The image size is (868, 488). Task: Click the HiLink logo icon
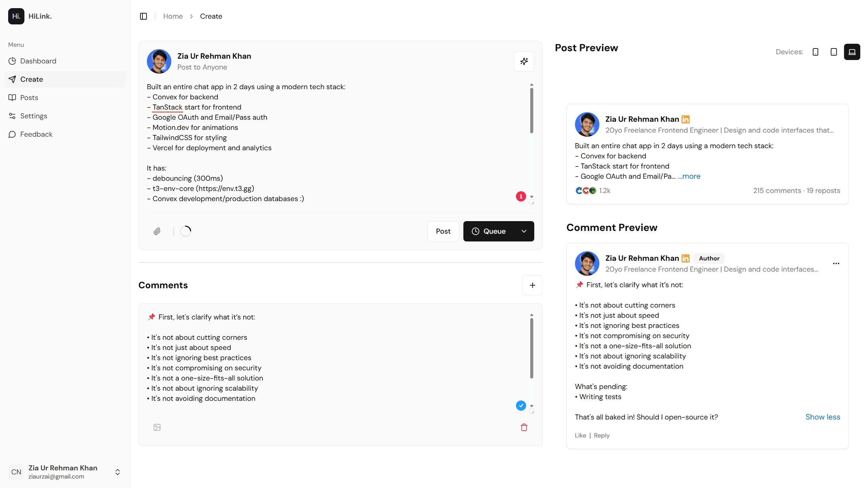tap(16, 16)
